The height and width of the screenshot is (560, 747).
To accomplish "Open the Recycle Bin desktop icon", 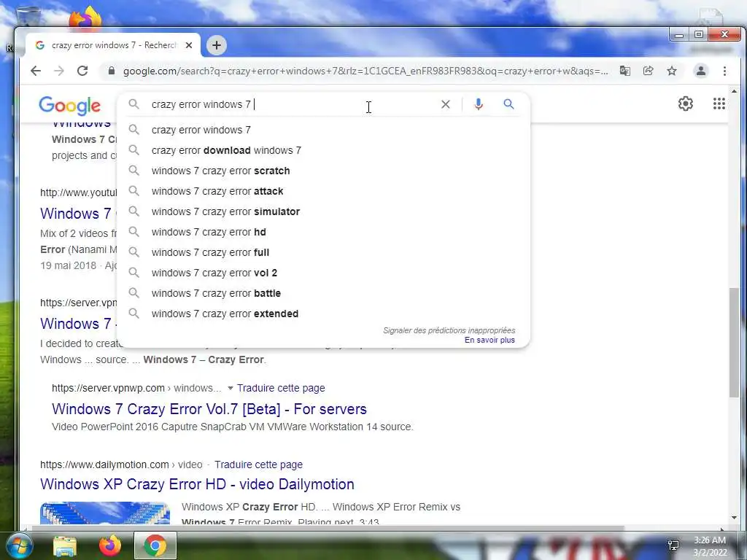I will pos(28,15).
